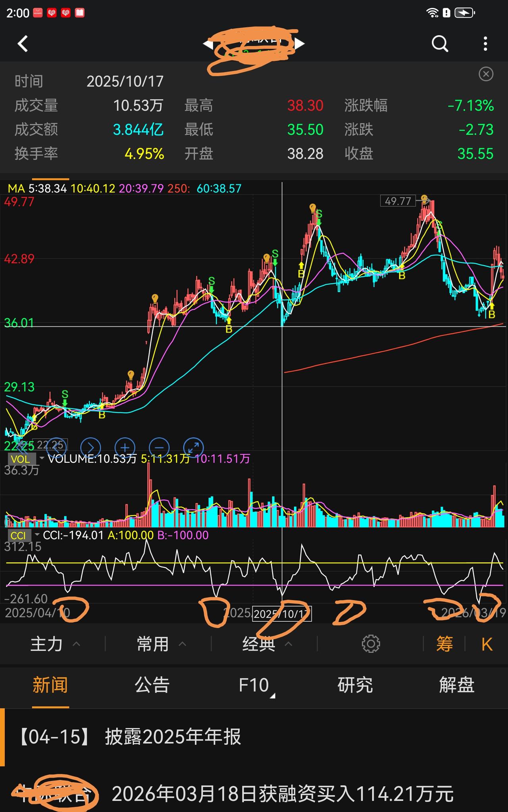Viewport: 508px width, 812px height.
Task: Zoom in the K-line chart with plus
Action: (x=125, y=448)
